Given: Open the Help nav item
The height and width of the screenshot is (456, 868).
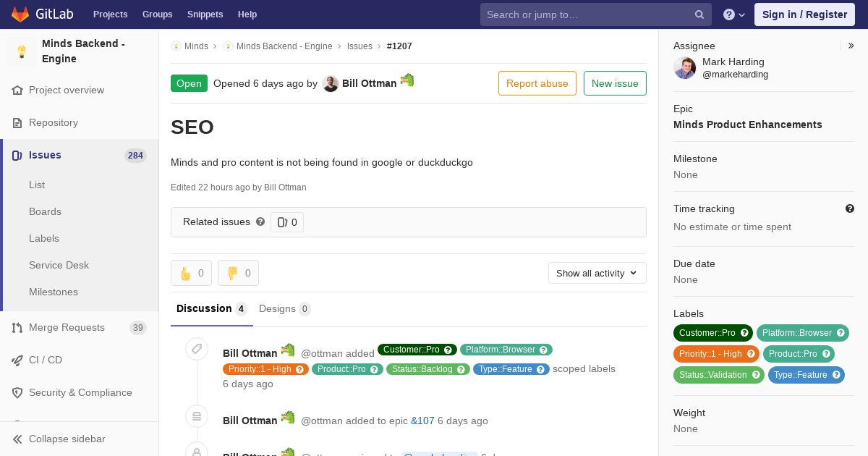Looking at the screenshot, I should point(247,14).
